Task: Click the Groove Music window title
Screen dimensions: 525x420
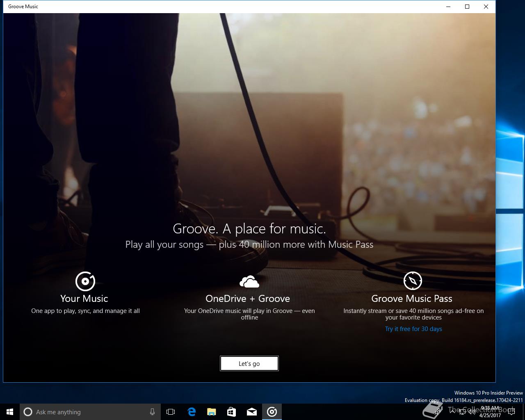Action: click(x=23, y=7)
